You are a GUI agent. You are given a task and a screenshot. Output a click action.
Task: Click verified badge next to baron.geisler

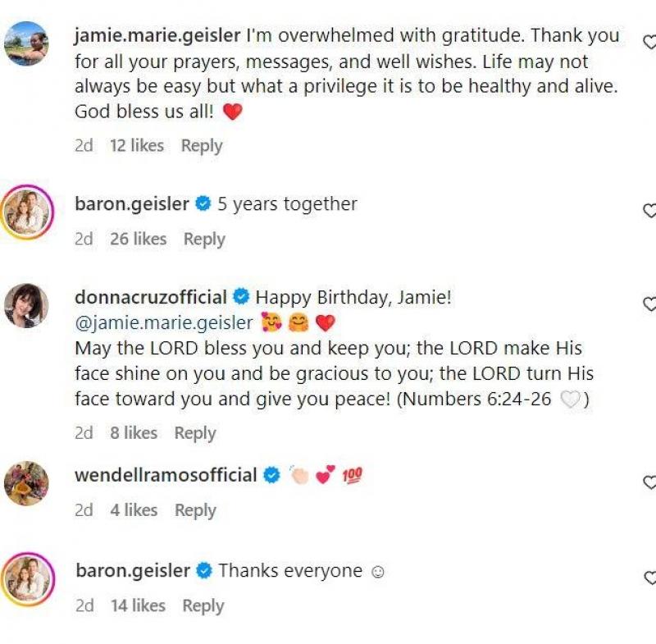198,204
